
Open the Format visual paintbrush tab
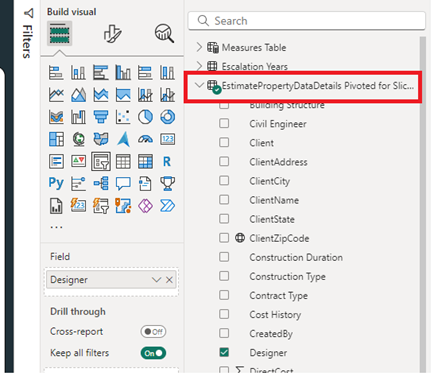[112, 33]
